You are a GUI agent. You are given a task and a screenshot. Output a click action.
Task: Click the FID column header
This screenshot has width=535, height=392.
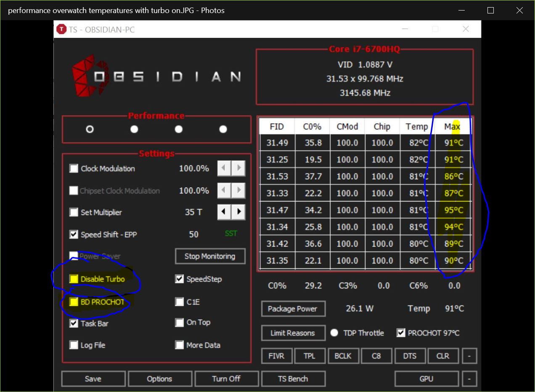(x=277, y=127)
